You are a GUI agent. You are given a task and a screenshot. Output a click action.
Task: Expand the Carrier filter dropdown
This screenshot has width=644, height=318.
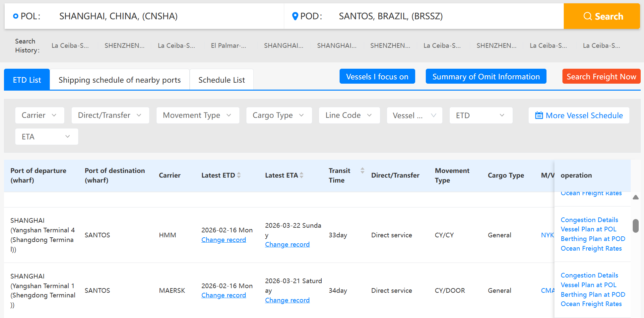[x=39, y=116]
